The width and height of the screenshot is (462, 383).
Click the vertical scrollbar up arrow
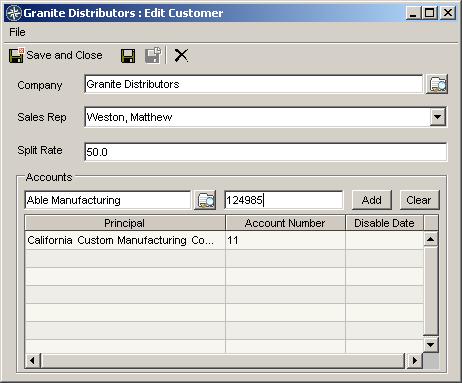click(x=431, y=239)
